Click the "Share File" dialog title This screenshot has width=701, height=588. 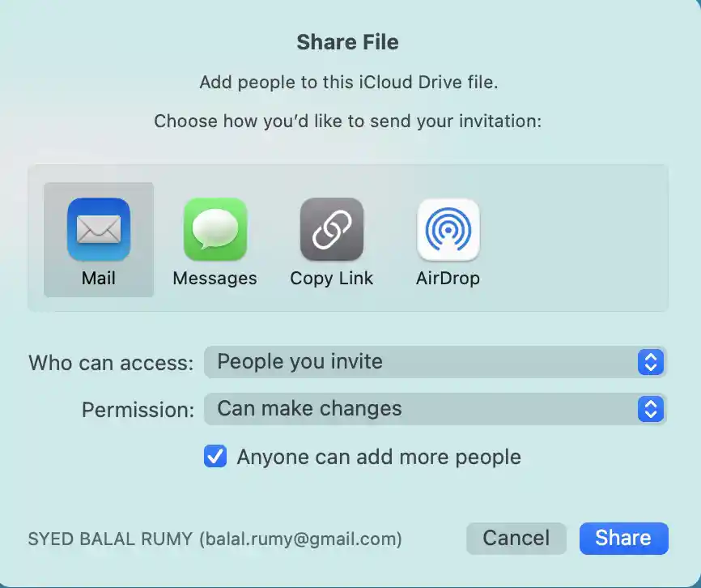tap(348, 42)
